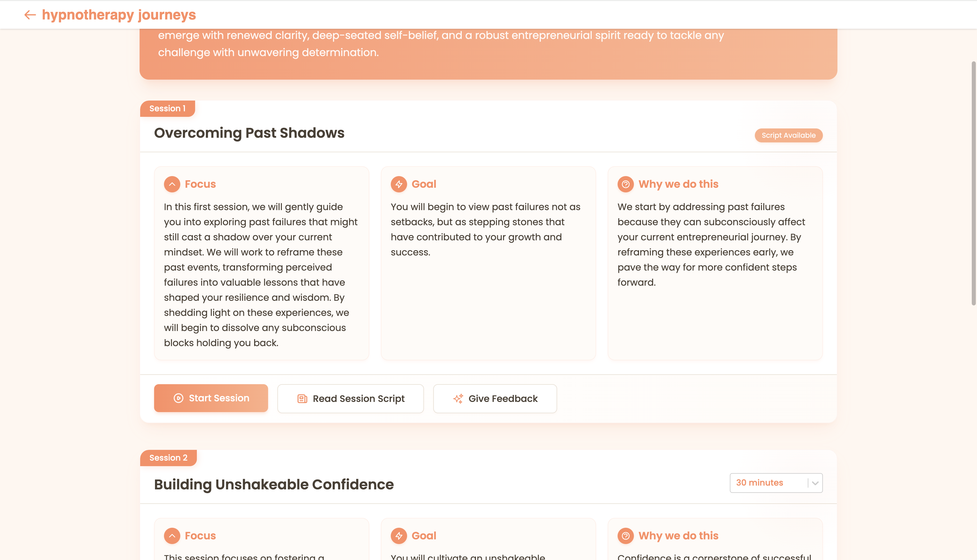Viewport: 977px width, 560px height.
Task: Click Session 1 Why we do this icon
Action: point(625,184)
